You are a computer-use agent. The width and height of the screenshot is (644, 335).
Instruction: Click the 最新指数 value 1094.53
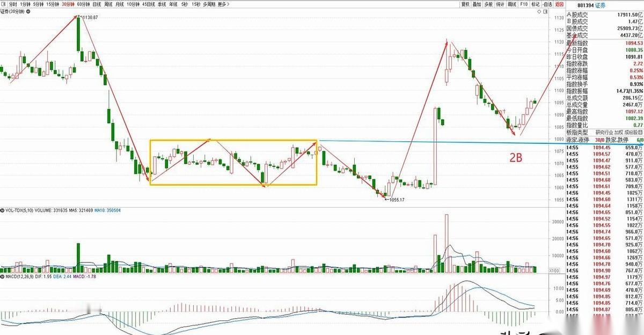pos(634,43)
